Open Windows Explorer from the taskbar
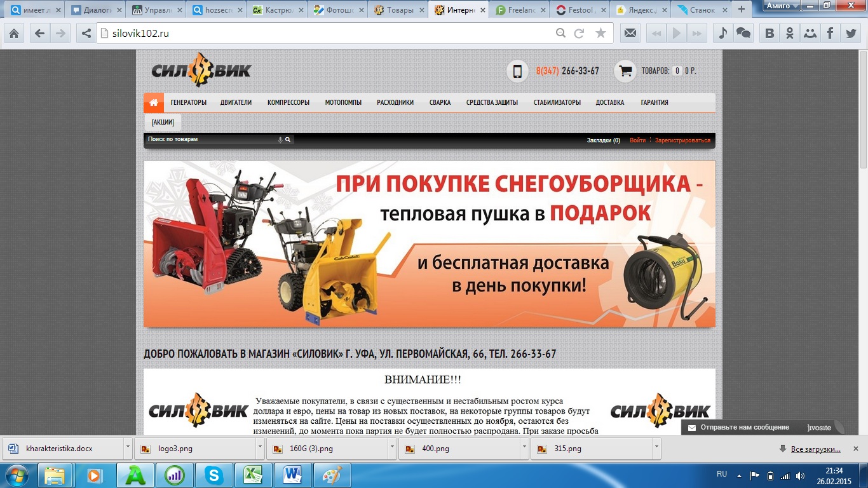 click(x=55, y=475)
